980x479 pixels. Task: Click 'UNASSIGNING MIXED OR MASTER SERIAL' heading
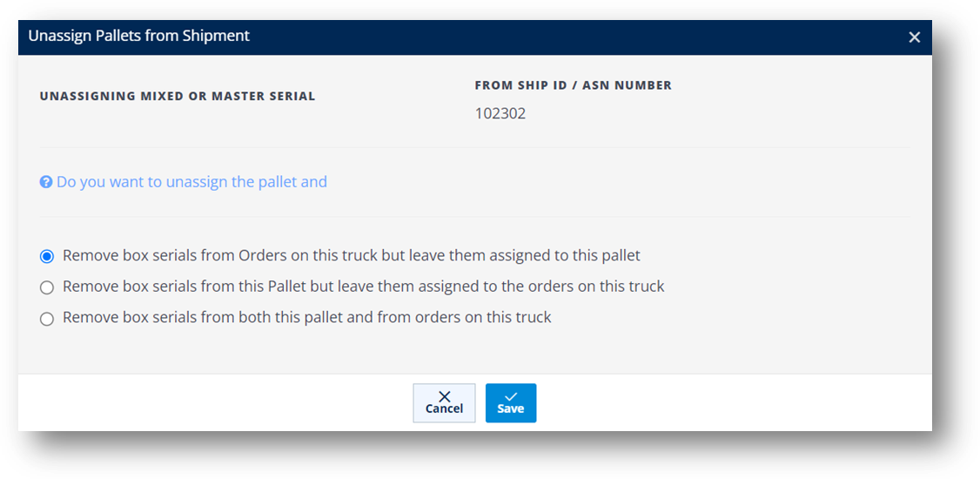178,97
